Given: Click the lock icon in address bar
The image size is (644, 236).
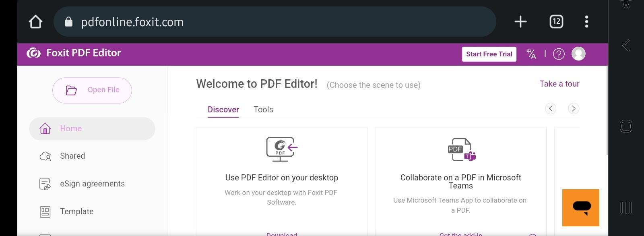Looking at the screenshot, I should point(68,22).
